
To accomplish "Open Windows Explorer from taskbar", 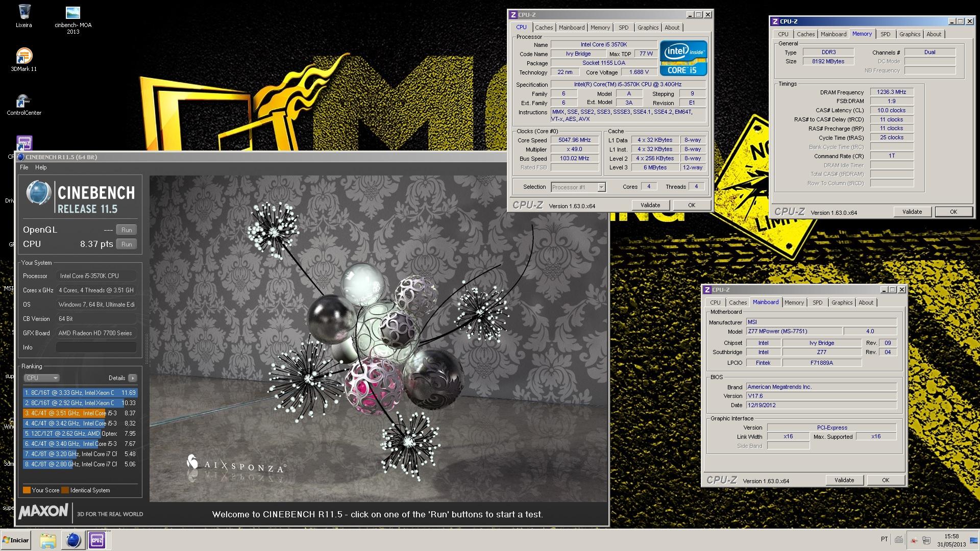I will coord(48,540).
